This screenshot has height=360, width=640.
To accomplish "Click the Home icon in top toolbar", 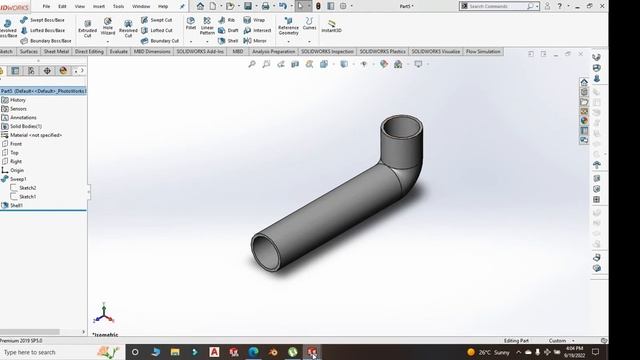I will point(200,6).
